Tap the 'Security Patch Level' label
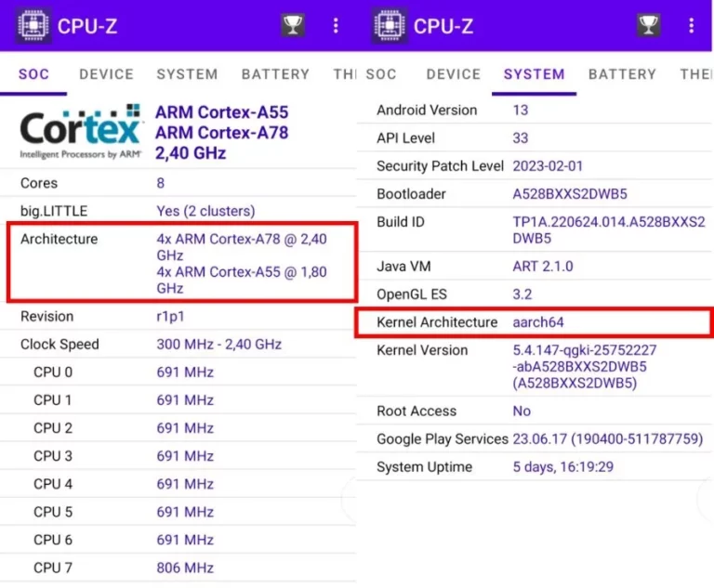The height and width of the screenshot is (588, 714). point(441,166)
